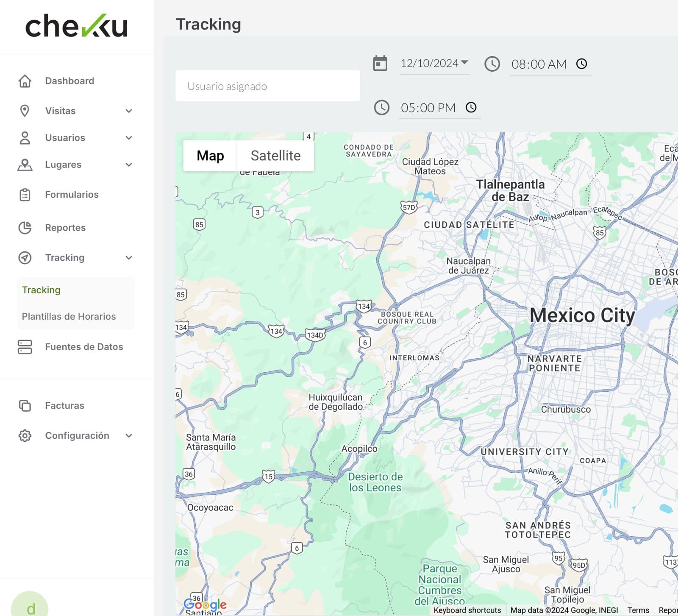Open the calendar icon beside the date
The height and width of the screenshot is (616, 678).
click(x=381, y=63)
